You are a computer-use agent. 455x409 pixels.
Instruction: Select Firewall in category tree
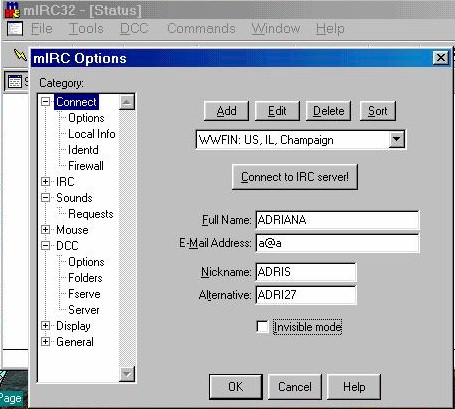(x=86, y=166)
